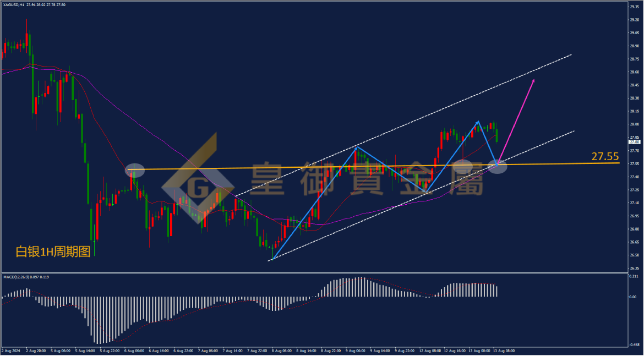644x356 pixels.
Task: Click the 9 Aug 22:00 time label
Action: 406,351
